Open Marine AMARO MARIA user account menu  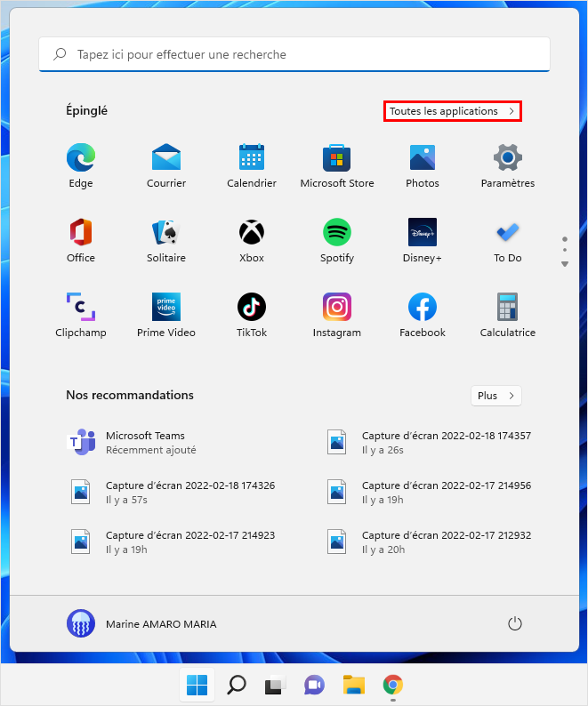[141, 623]
